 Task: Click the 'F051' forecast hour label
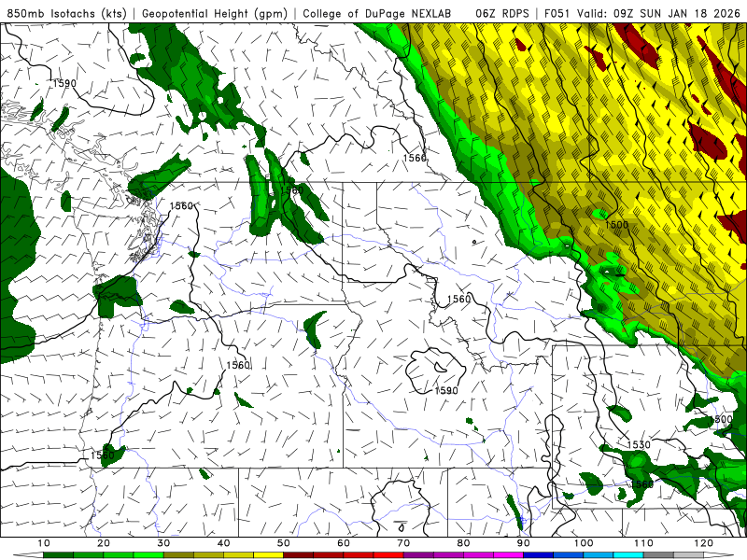(x=557, y=14)
